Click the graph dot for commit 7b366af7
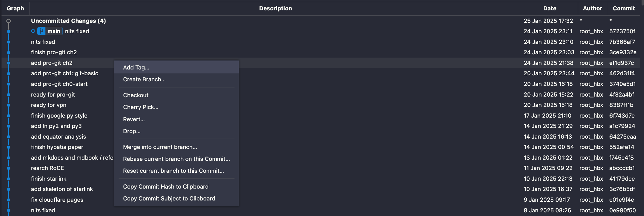 [x=9, y=42]
